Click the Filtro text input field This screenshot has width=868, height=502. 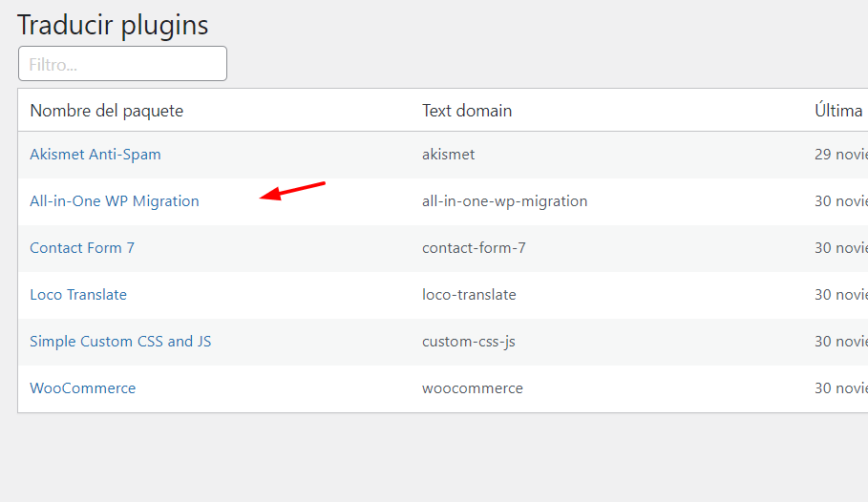122,64
